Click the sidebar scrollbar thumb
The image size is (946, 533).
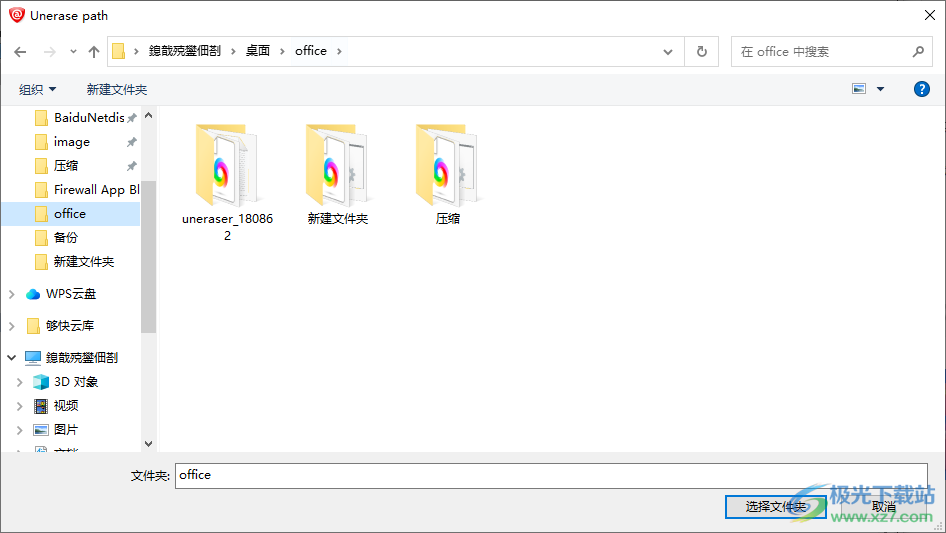[148, 257]
